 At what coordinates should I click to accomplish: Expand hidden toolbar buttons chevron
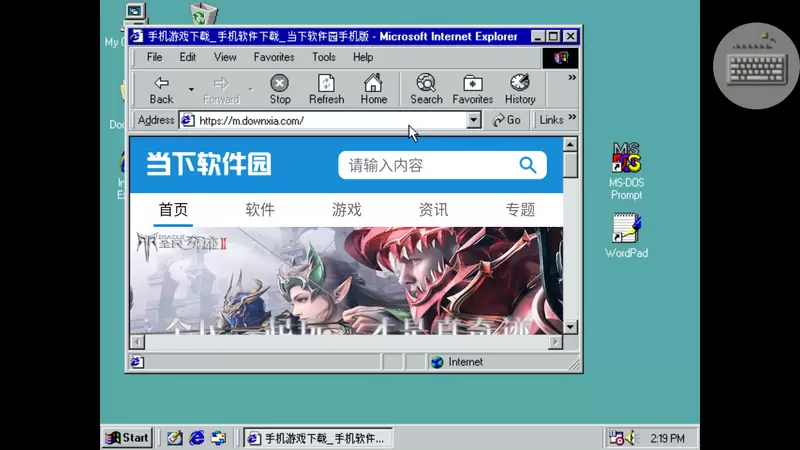pyautogui.click(x=572, y=78)
